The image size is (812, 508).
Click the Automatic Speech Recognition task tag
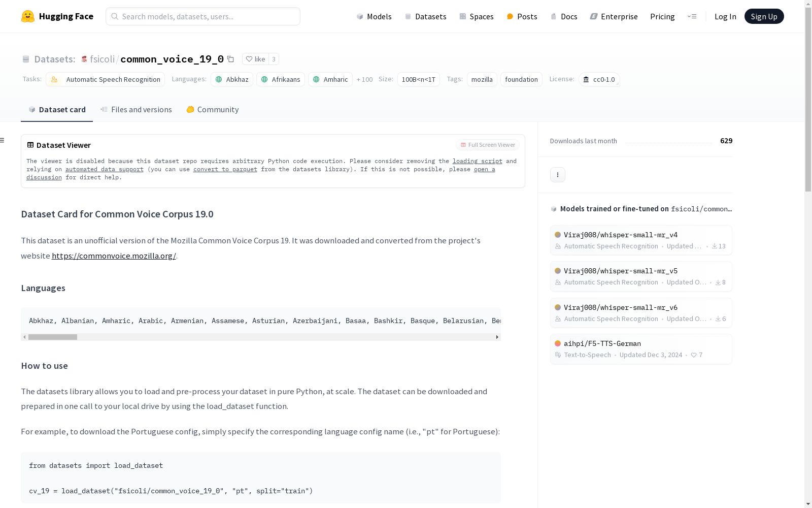click(x=106, y=79)
